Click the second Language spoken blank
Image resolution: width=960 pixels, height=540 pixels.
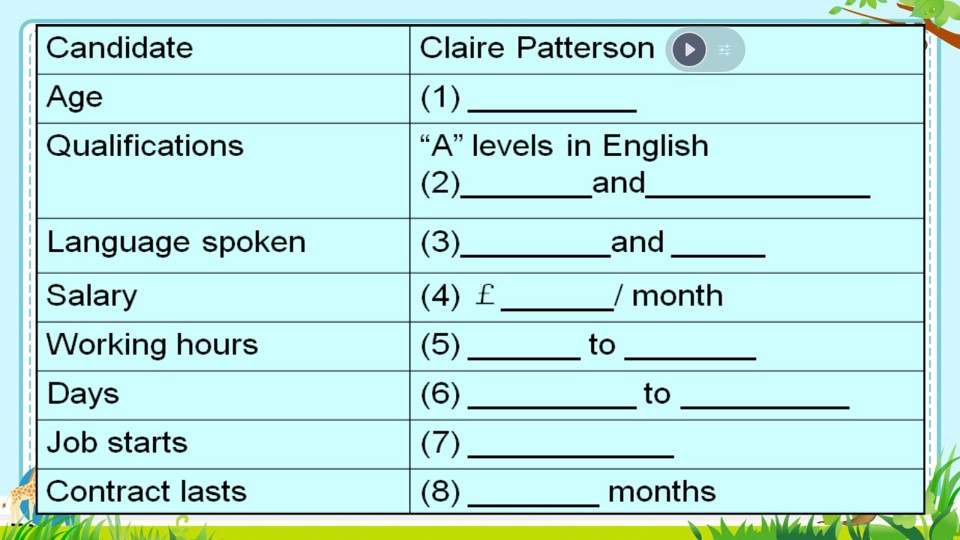718,249
